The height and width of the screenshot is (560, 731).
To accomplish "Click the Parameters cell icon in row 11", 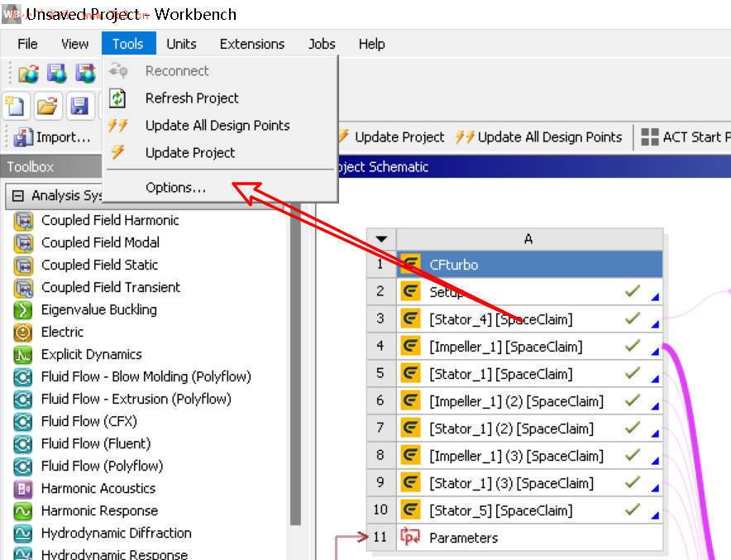I will (410, 538).
